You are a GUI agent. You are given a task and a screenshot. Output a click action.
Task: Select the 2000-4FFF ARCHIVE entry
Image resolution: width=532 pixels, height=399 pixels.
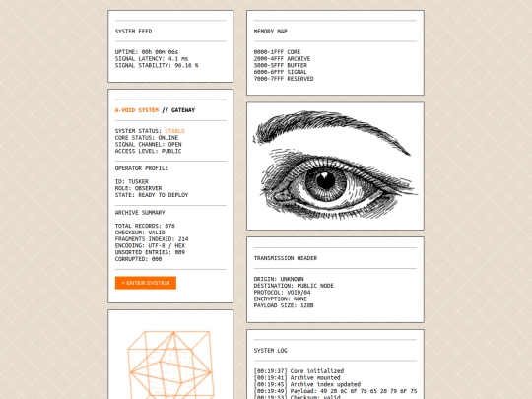(283, 59)
